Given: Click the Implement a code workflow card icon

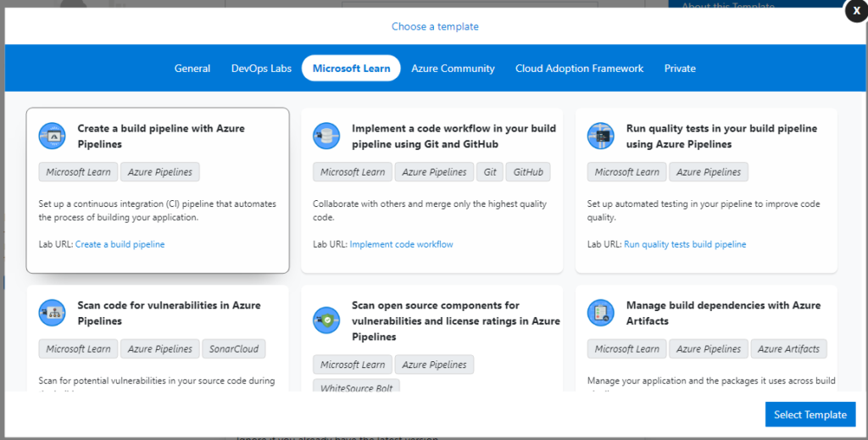Looking at the screenshot, I should click(326, 136).
